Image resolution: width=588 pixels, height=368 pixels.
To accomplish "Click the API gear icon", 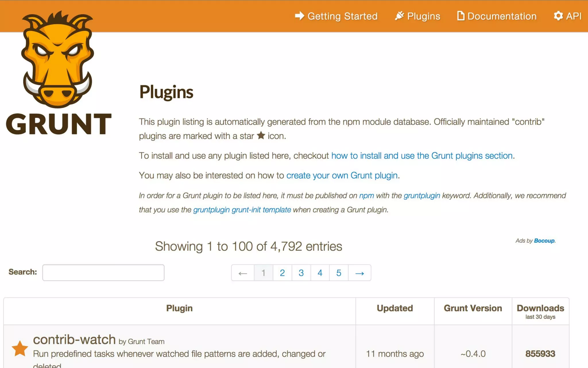I will (x=558, y=16).
